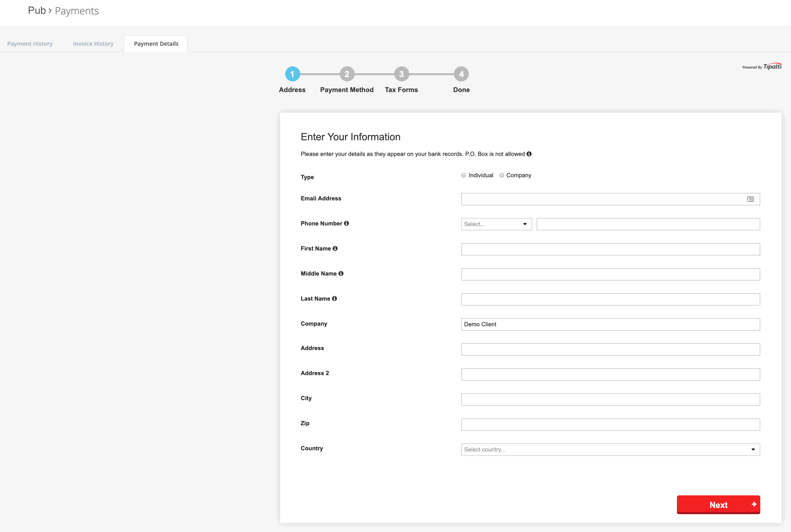This screenshot has height=532, width=791.
Task: Click the P.O. Box info icon in description
Action: 528,154
